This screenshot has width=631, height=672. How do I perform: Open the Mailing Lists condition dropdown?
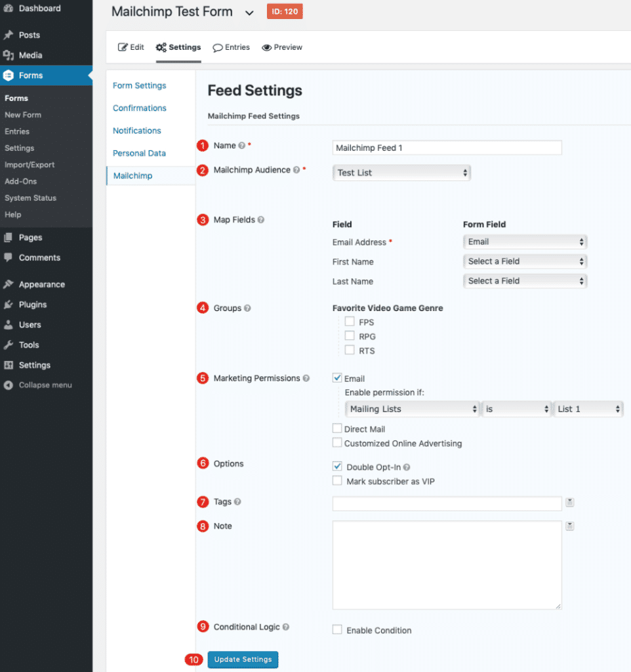tap(412, 409)
